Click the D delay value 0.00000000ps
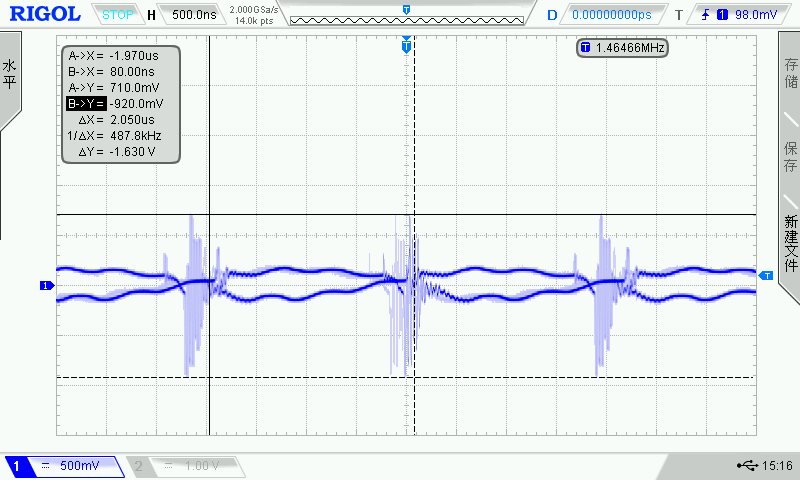This screenshot has width=800, height=480. 612,15
